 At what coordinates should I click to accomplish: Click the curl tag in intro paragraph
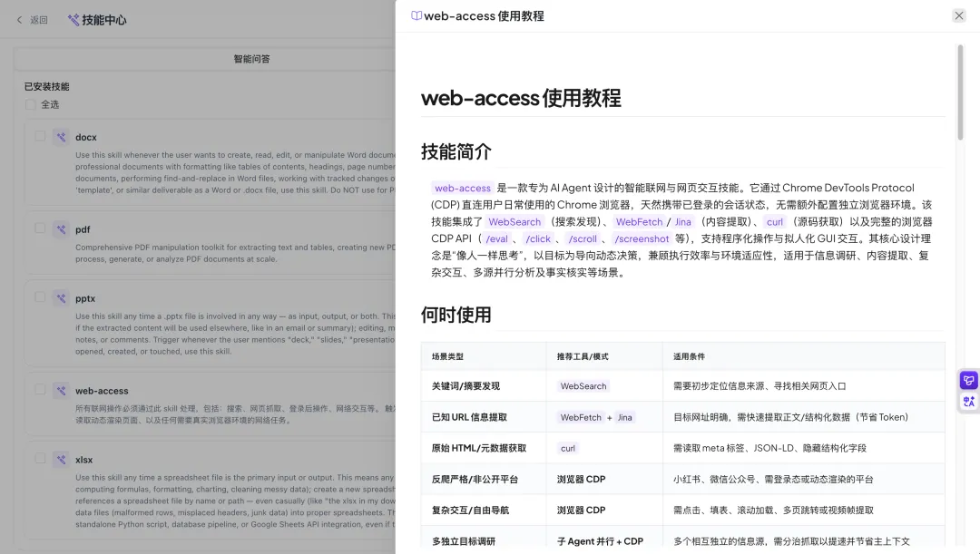774,222
